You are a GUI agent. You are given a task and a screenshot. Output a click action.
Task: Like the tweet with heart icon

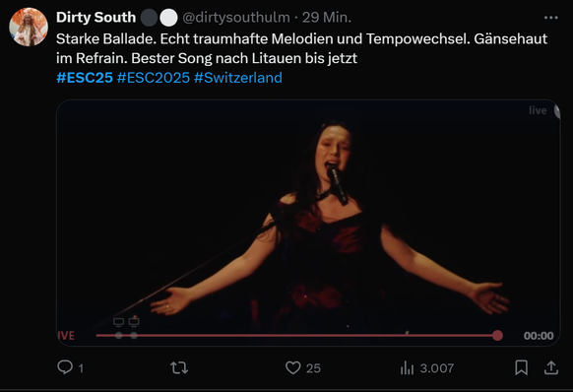(292, 367)
